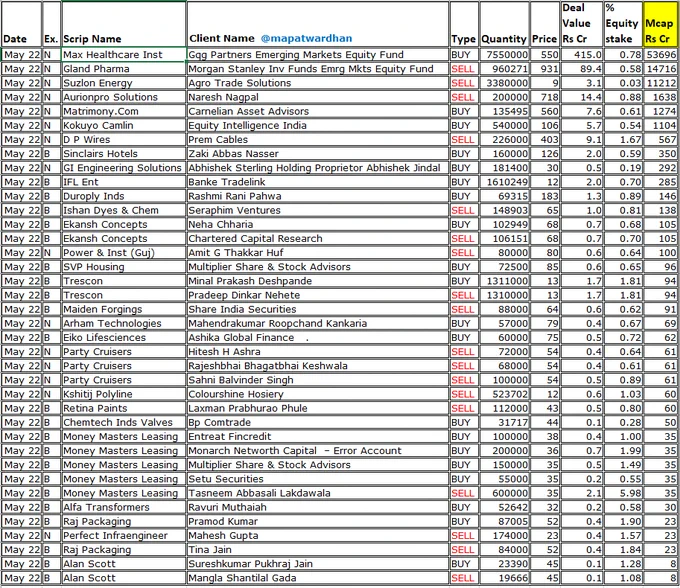680x588 pixels.
Task: Click Neha Chharia client cell
Action: click(x=318, y=225)
